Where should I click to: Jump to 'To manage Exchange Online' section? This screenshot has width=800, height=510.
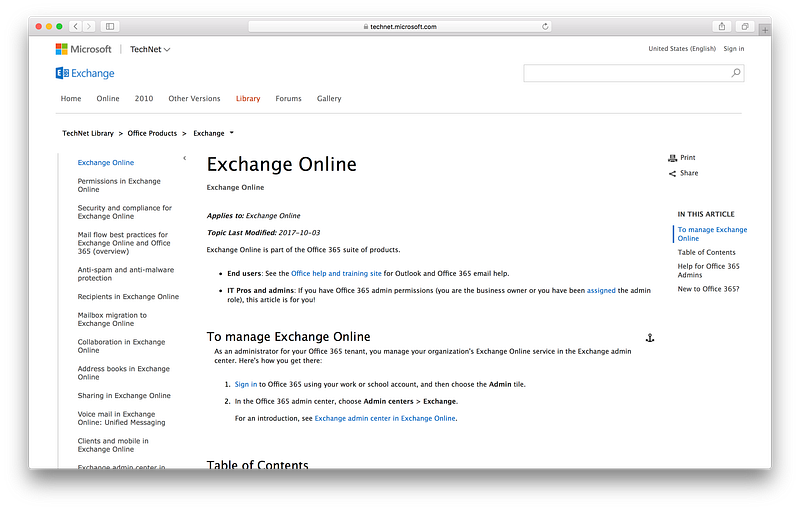tap(712, 234)
